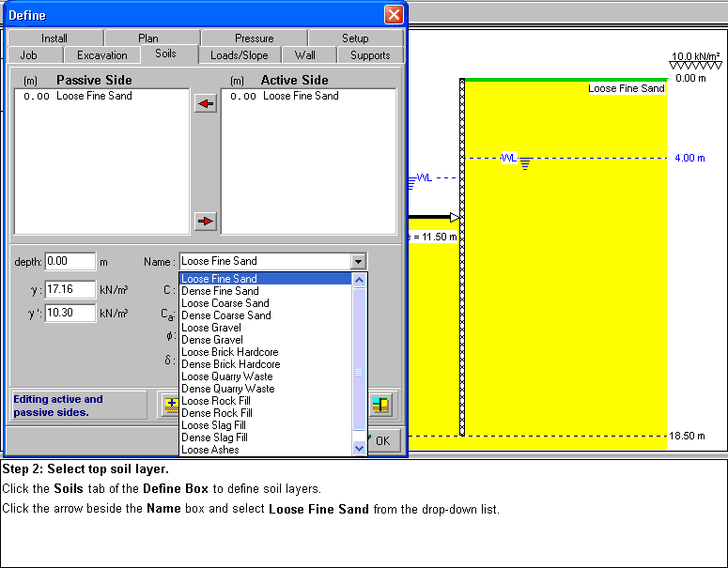Image resolution: width=728 pixels, height=568 pixels.
Task: Select Loose Fine Sand in Passive Side list
Action: (94, 96)
